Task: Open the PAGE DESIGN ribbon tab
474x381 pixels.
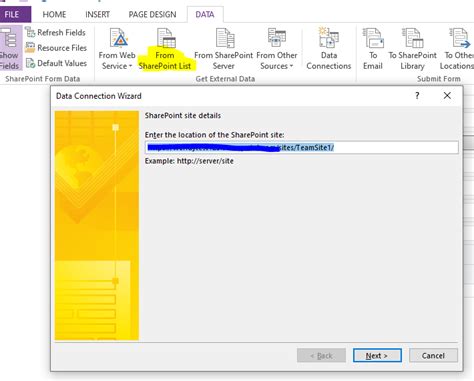Action: tap(152, 15)
